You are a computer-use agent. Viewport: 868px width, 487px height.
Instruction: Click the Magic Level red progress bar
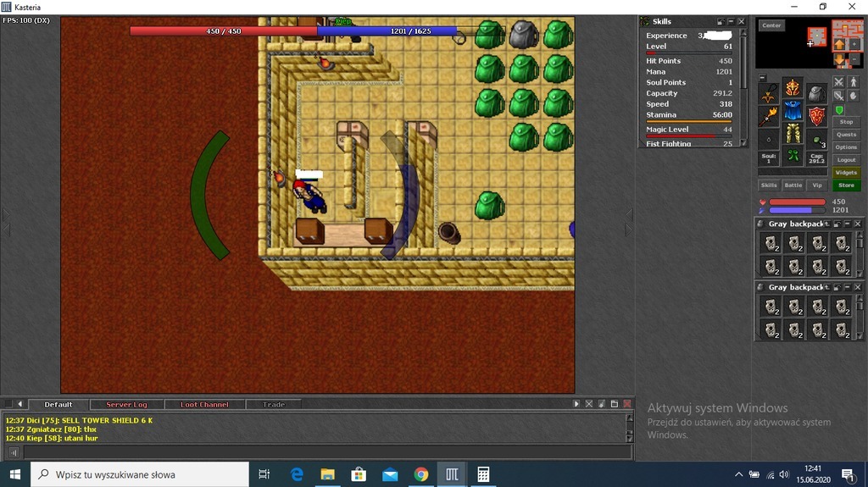point(688,136)
